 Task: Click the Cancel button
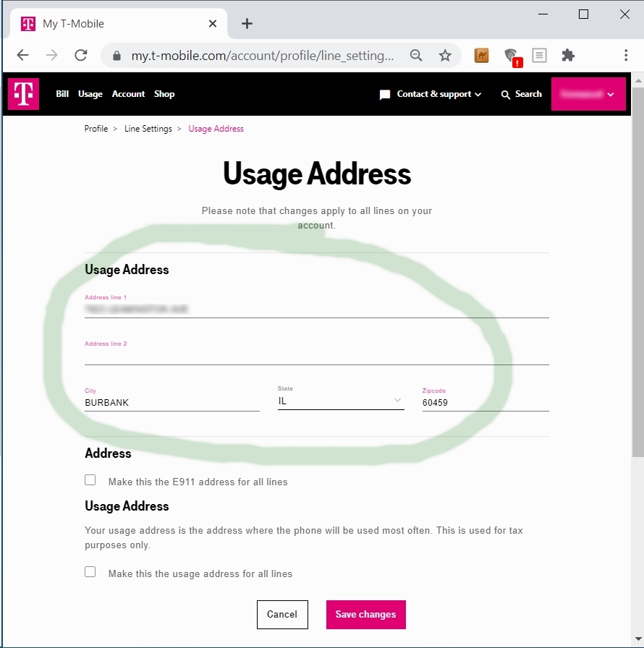point(282,615)
